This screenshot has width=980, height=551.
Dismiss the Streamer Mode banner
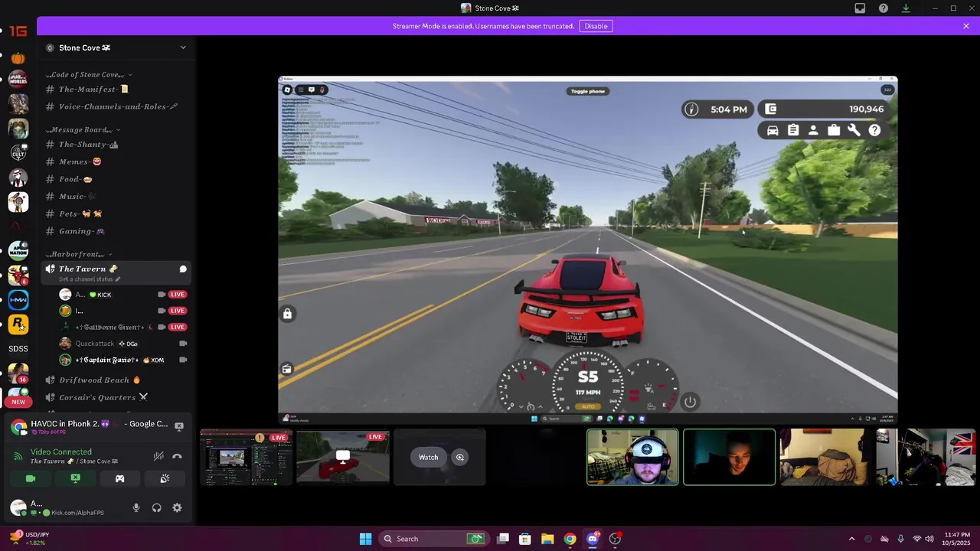(x=966, y=26)
